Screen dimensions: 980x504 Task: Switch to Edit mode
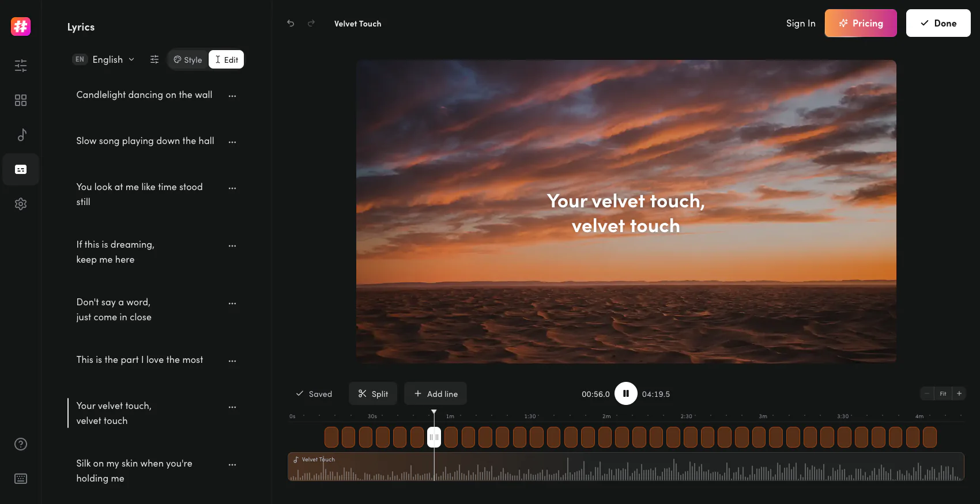tap(227, 60)
